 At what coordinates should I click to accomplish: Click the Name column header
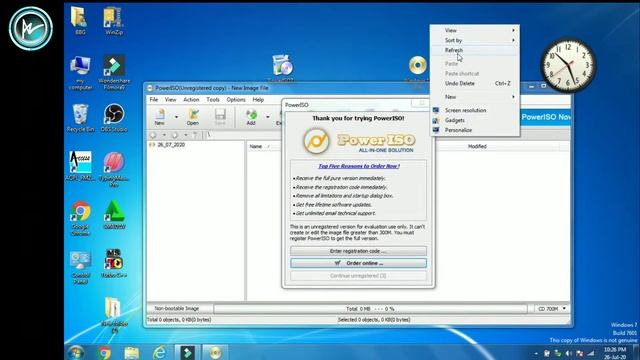click(256, 146)
